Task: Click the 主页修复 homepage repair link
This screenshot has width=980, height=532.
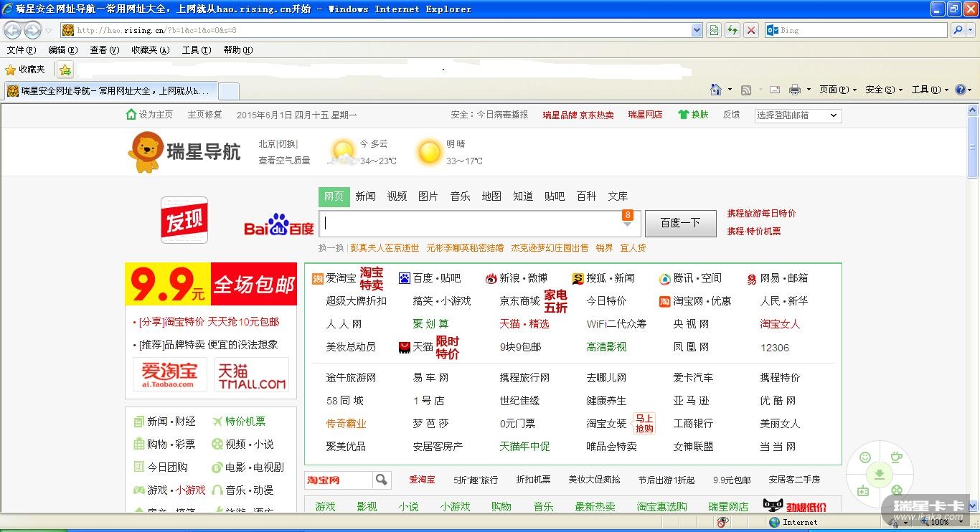Action: tap(204, 115)
